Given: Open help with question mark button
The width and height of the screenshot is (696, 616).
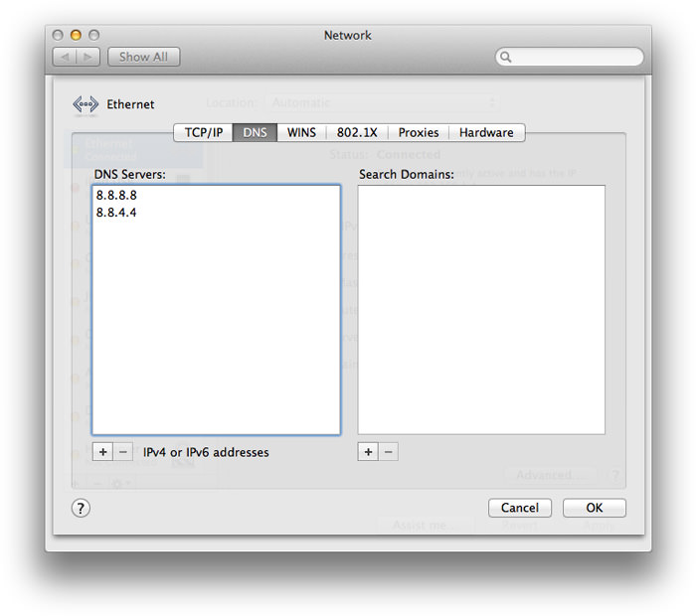Looking at the screenshot, I should pyautogui.click(x=81, y=509).
